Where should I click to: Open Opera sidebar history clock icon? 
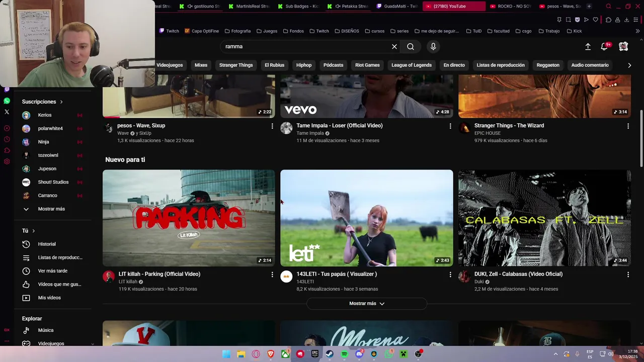point(7,139)
